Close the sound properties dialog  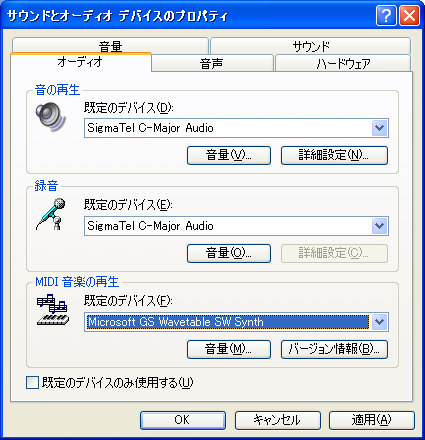[409, 15]
